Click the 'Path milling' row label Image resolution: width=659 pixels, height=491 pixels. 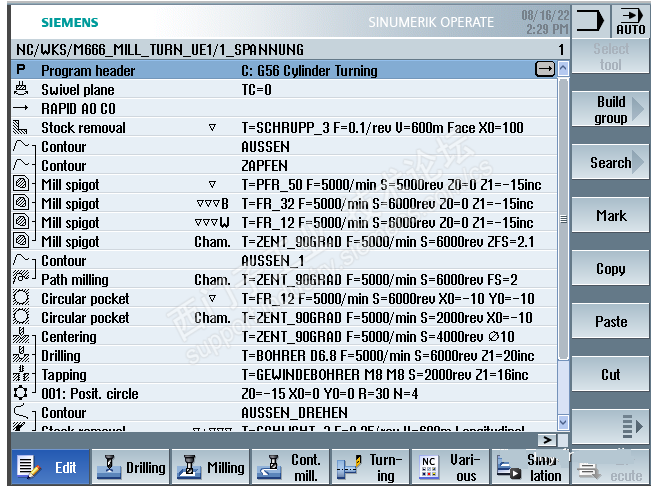pos(75,280)
